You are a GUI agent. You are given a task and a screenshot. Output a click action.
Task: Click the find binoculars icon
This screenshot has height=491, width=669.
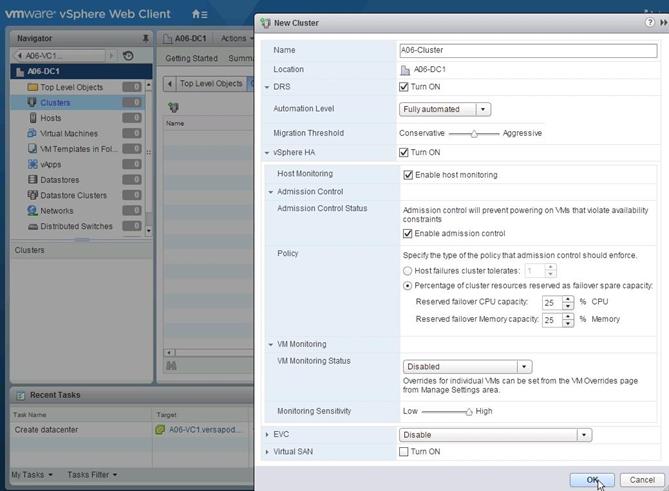coord(171,366)
